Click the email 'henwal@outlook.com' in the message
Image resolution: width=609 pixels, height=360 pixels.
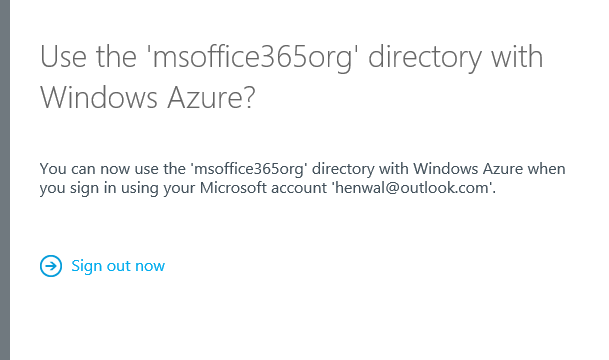coord(413,188)
